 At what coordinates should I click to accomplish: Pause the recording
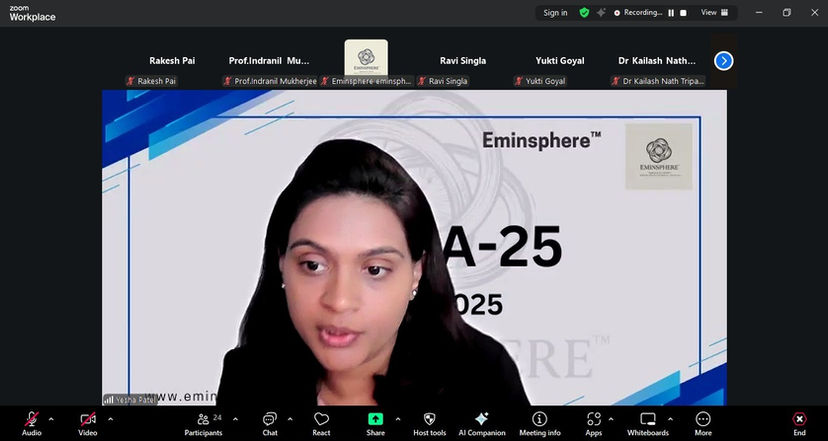(671, 13)
